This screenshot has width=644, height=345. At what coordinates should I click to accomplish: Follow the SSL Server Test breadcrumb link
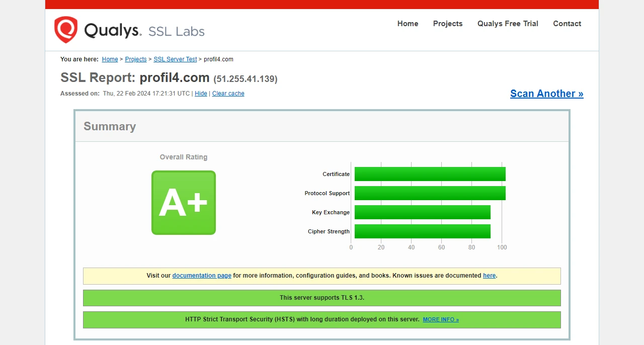click(175, 59)
